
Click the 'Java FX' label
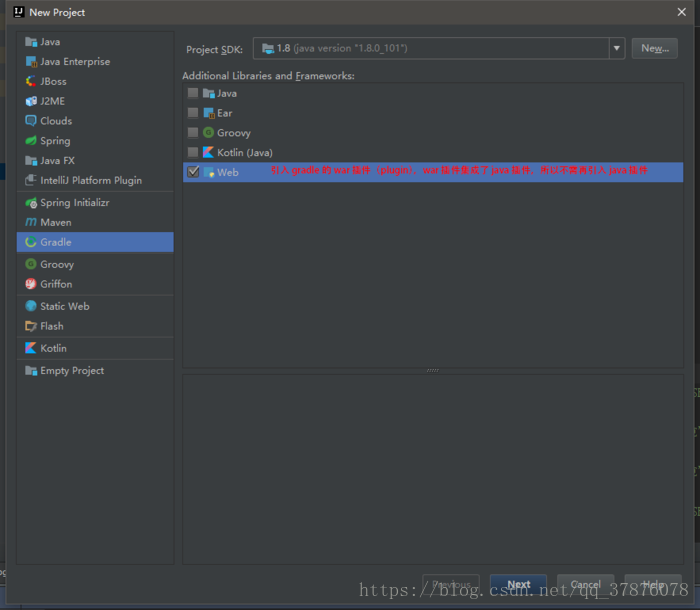point(58,161)
